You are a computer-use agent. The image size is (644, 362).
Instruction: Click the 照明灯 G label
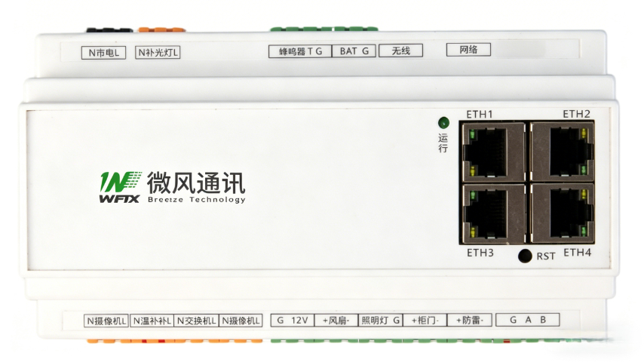[x=380, y=320]
